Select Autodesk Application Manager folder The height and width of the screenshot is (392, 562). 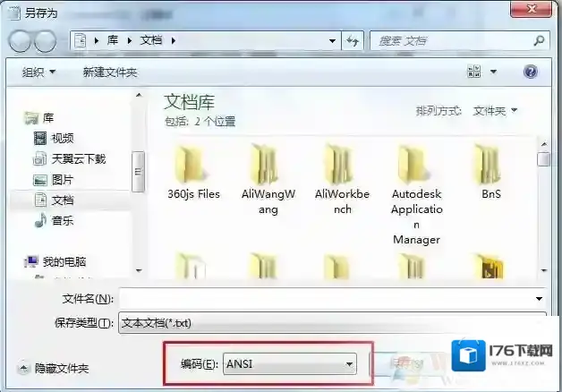click(x=416, y=194)
